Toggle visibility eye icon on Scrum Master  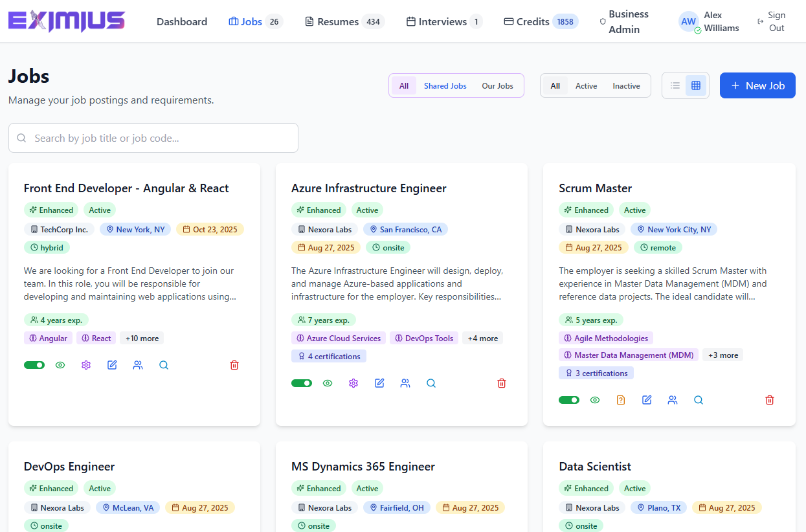click(x=595, y=400)
